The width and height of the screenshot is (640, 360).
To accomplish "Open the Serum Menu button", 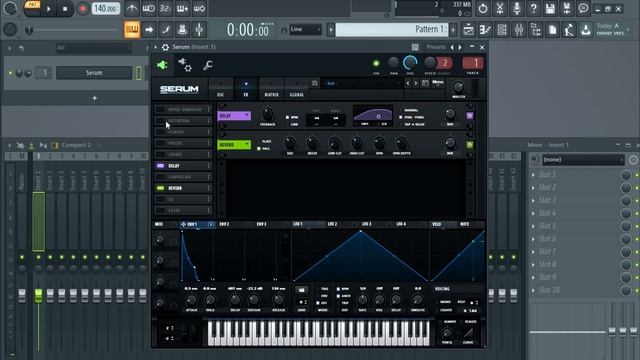I will coord(438,83).
